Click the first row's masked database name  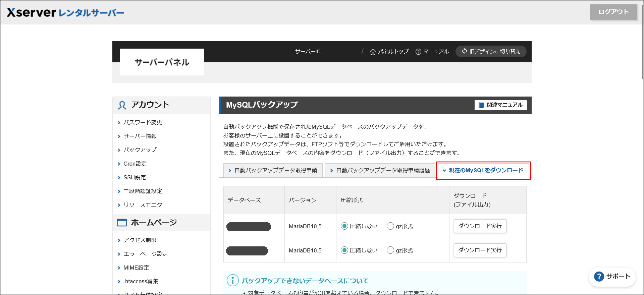[249, 227]
